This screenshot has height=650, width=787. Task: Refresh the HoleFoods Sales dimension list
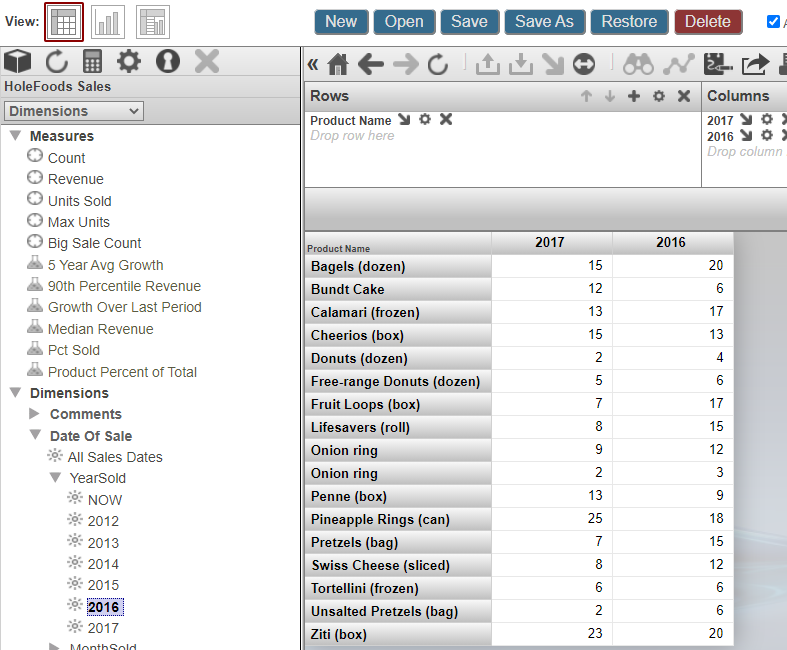[x=57, y=62]
